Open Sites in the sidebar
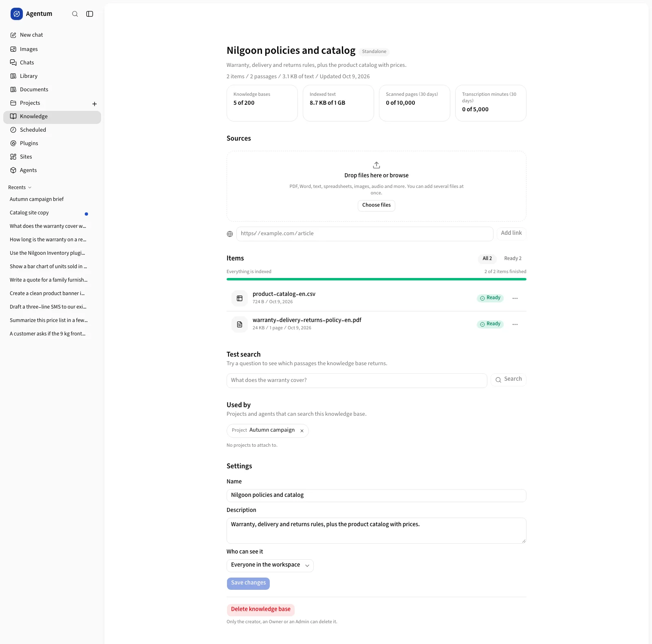Screen dimensions: 652x644 click(x=52, y=157)
